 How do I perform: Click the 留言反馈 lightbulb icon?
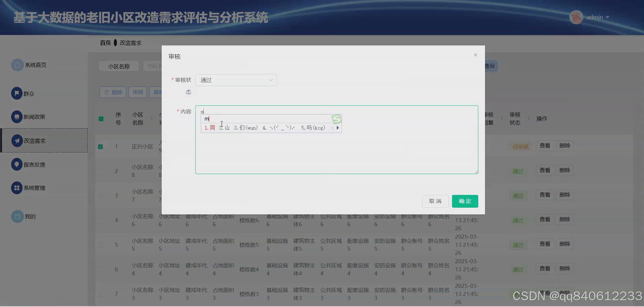coord(17,164)
